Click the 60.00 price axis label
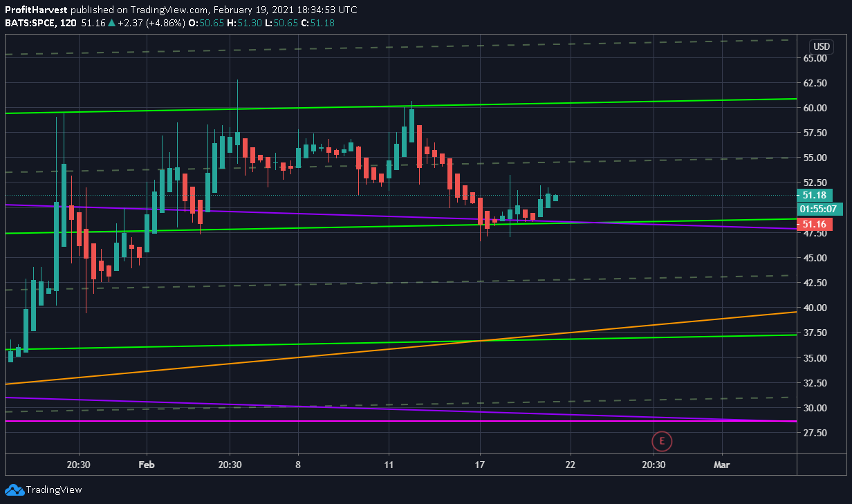 point(815,108)
